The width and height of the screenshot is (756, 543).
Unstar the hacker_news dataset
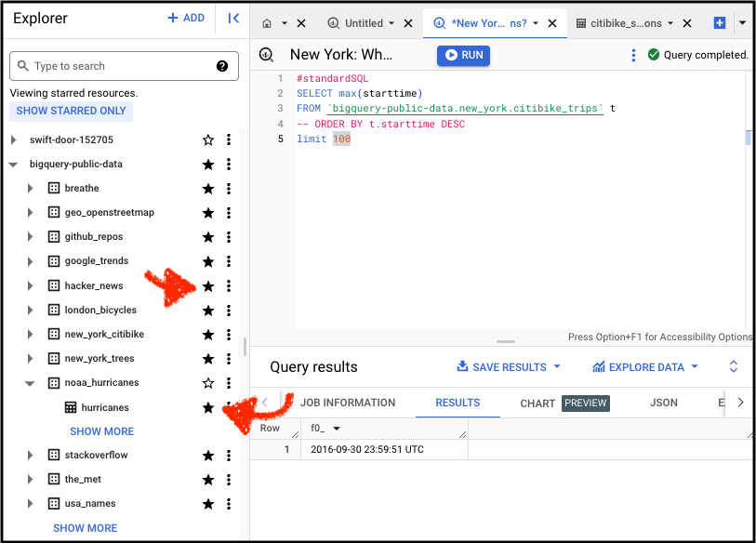208,286
